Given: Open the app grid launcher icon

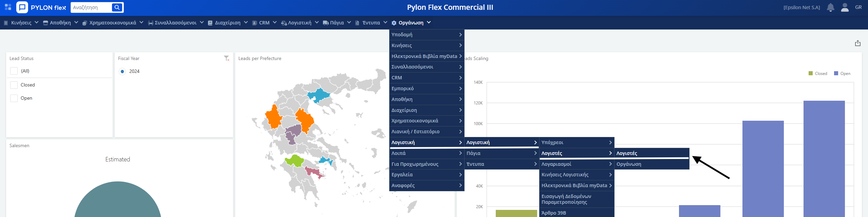Looking at the screenshot, I should [8, 7].
